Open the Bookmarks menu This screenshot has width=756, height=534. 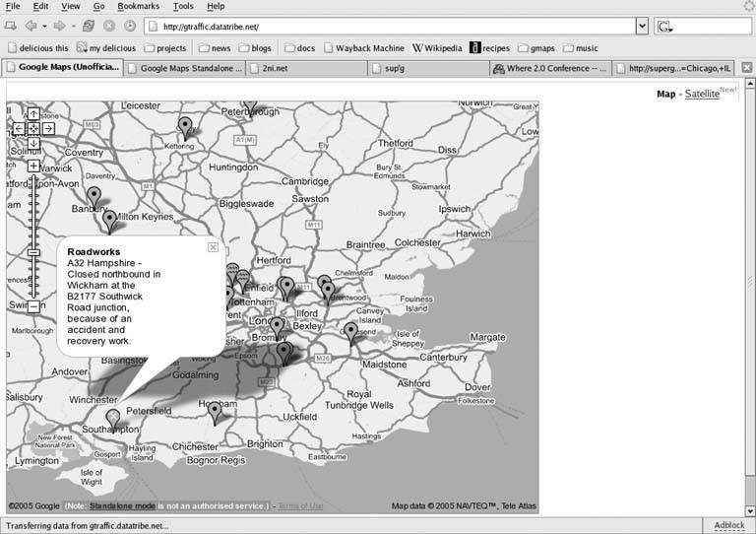tap(139, 6)
